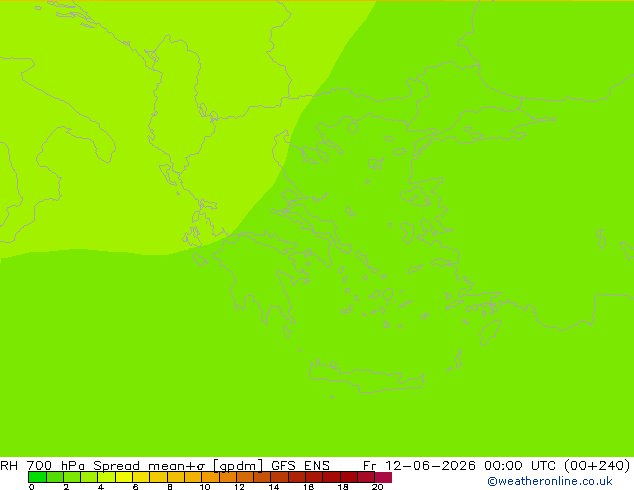This screenshot has width=634, height=490.
Task: Open the weatheronline.co.uk copyright link
Action: click(x=549, y=481)
